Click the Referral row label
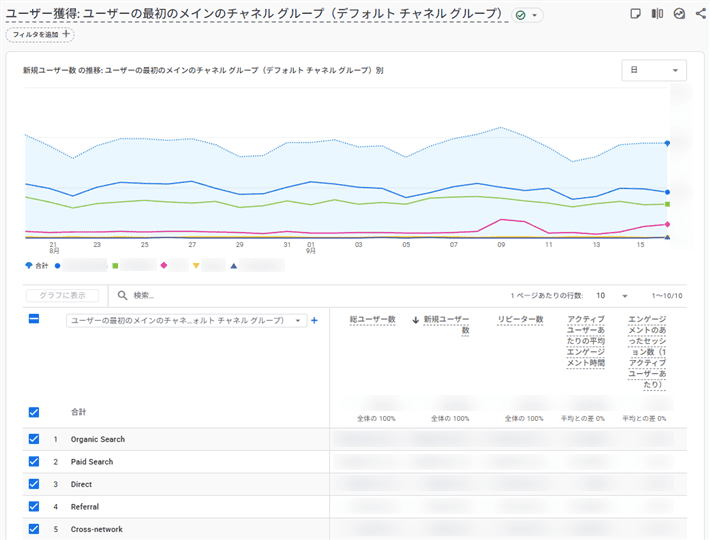Viewport: 710px width, 540px height. [x=85, y=507]
